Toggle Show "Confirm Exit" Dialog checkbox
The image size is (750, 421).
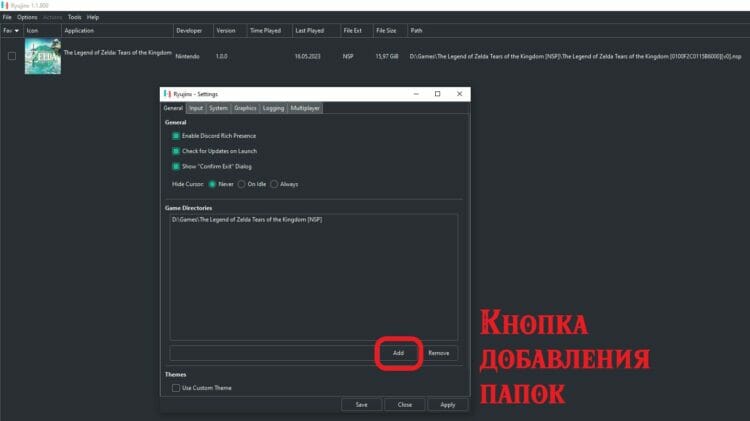(176, 166)
